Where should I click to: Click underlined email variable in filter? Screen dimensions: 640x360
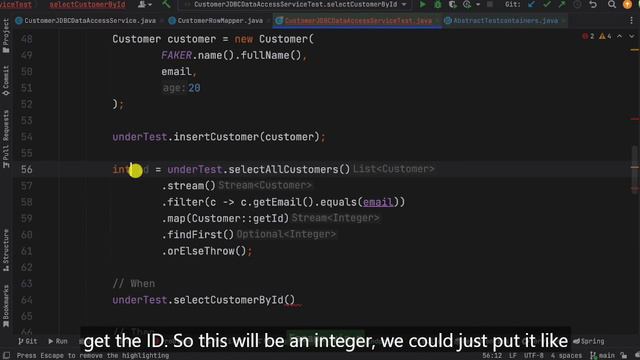tap(378, 202)
